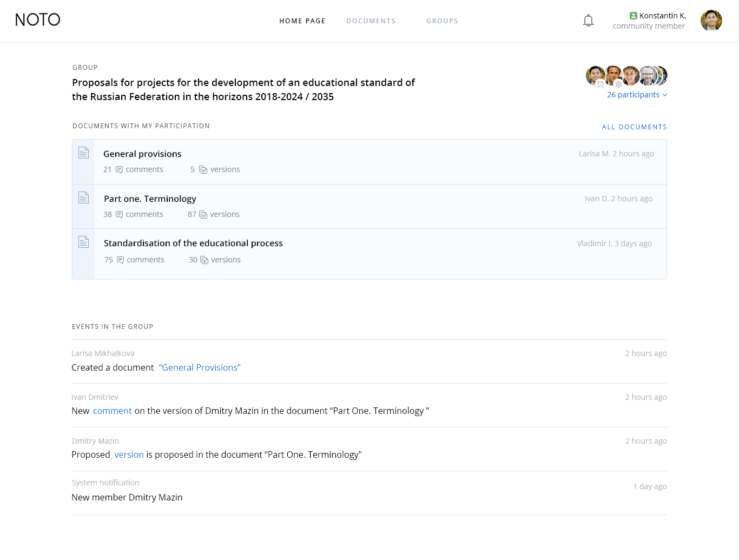Switch to the Documents tab
The width and height of the screenshot is (739, 560).
tap(371, 21)
